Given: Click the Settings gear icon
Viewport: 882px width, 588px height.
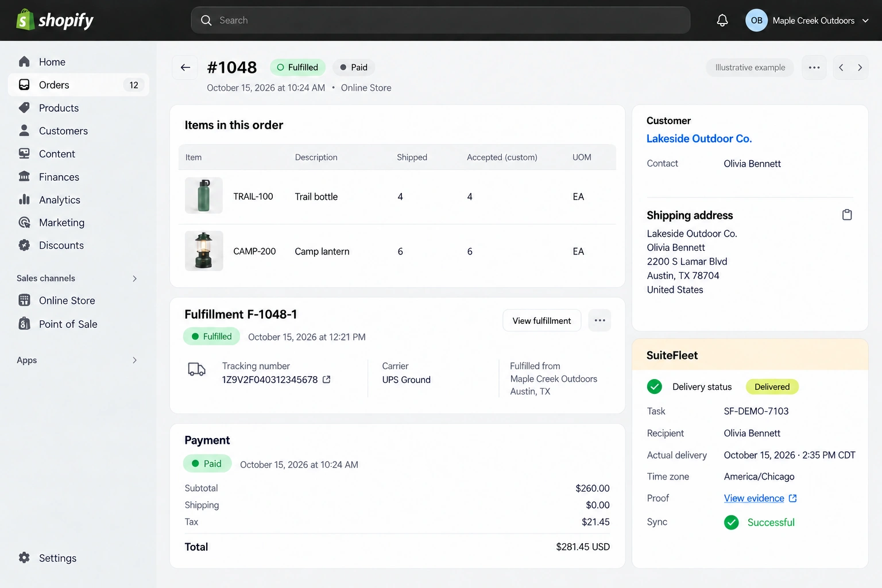Looking at the screenshot, I should click(x=24, y=558).
